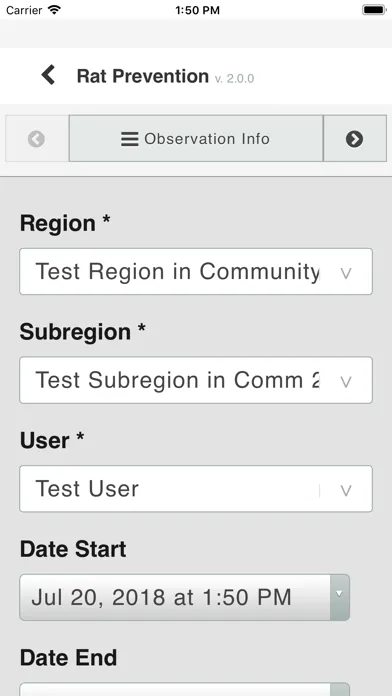
Task: Tap the back chevron beside Rat Prevention
Action: [48, 75]
